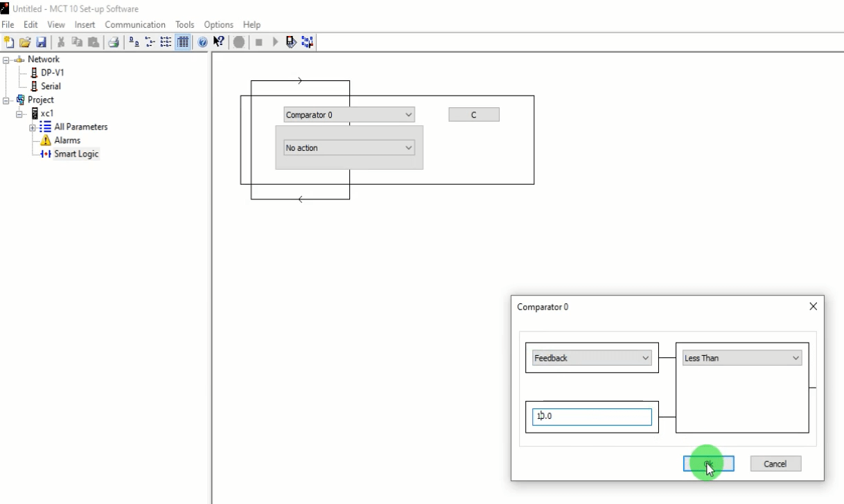The image size is (844, 504).
Task: Click the What's This help cursor icon
Action: (x=218, y=42)
